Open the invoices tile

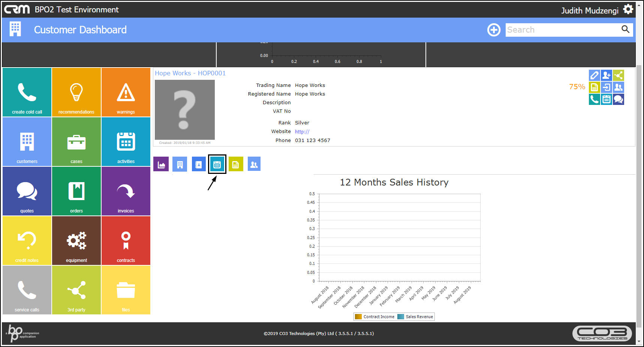point(126,191)
